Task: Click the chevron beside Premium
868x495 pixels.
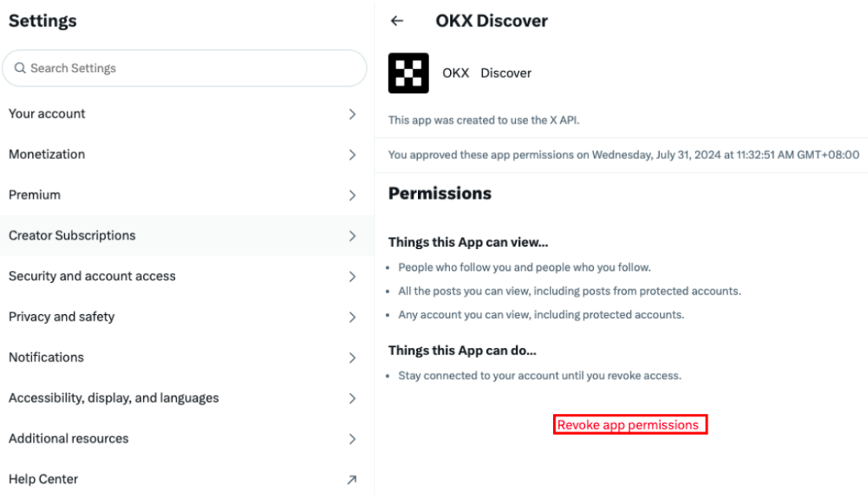Action: [x=352, y=195]
